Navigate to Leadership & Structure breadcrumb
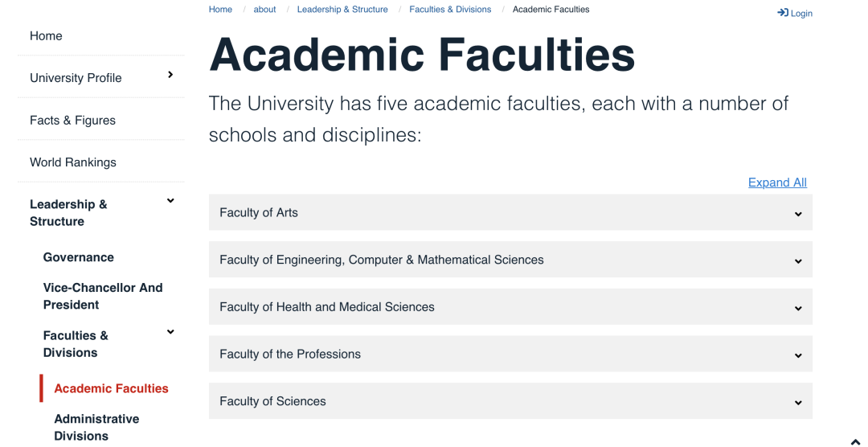Viewport: 868px width, 447px height. point(342,10)
